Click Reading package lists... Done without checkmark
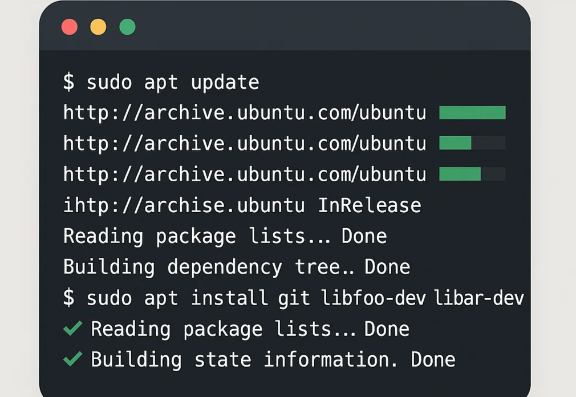Screen dimensions: 576x397 point(225,236)
